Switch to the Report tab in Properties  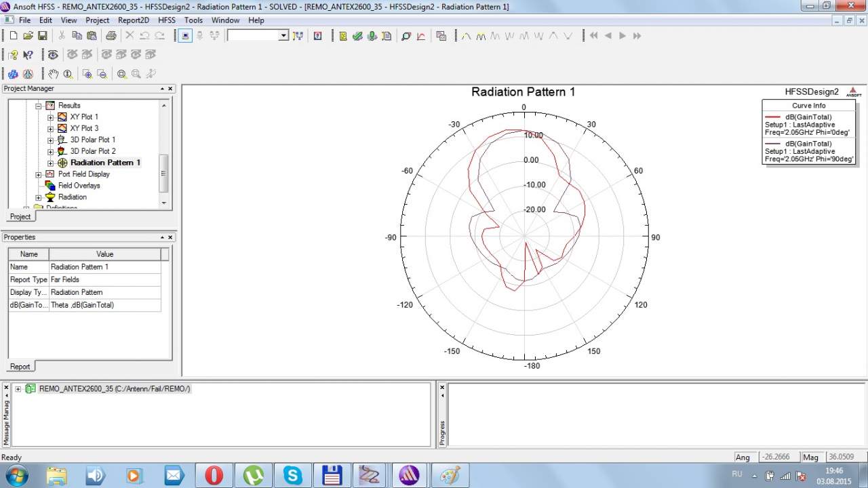(20, 367)
